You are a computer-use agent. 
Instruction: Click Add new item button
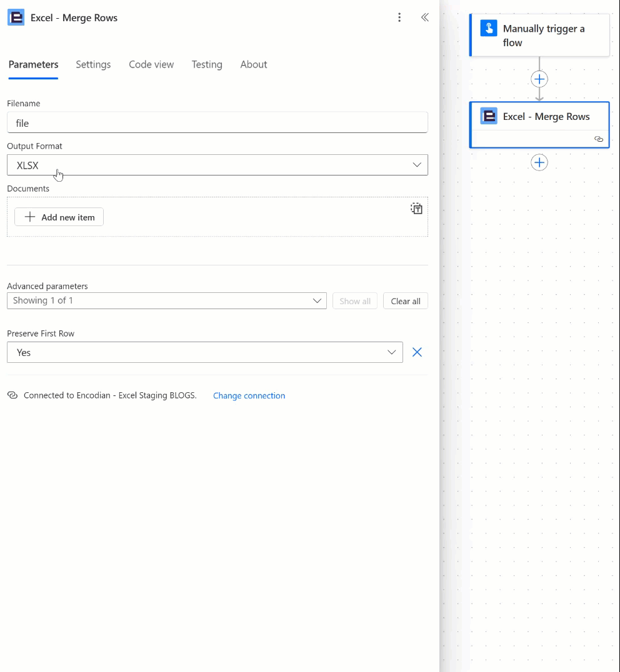point(59,217)
